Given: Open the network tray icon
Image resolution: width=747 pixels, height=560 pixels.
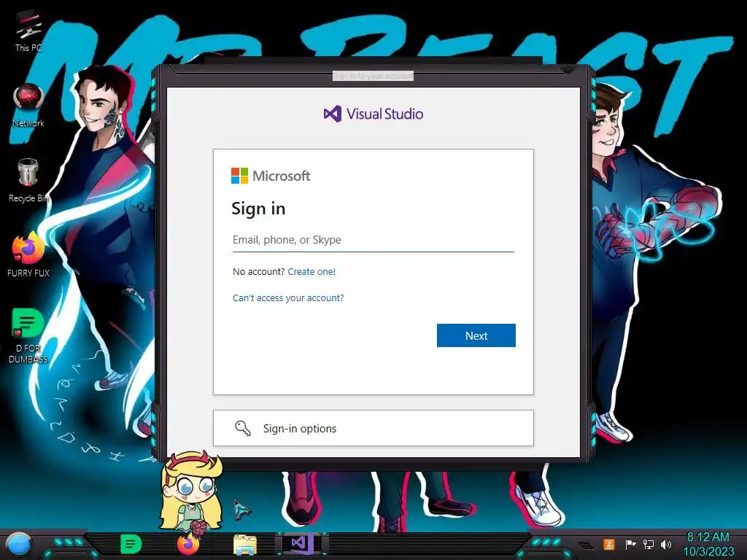Looking at the screenshot, I should [649, 544].
